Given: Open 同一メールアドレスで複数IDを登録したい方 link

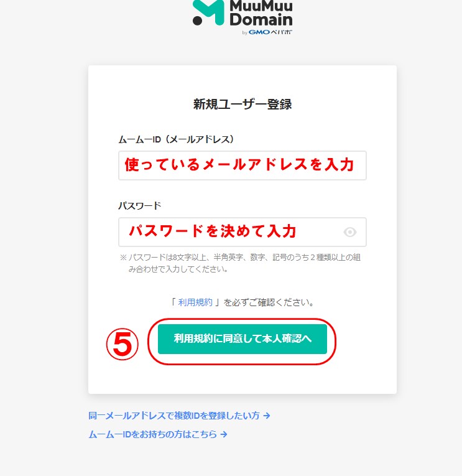Looking at the screenshot, I should pyautogui.click(x=174, y=416).
